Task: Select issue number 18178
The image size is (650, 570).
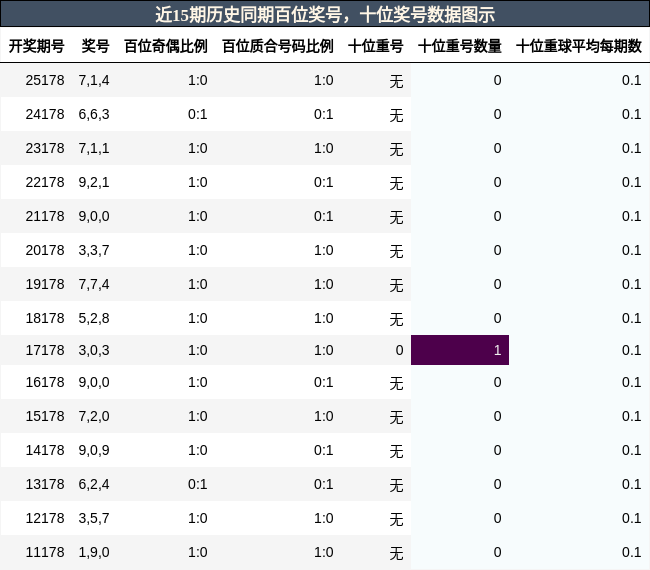Action: pyautogui.click(x=45, y=318)
